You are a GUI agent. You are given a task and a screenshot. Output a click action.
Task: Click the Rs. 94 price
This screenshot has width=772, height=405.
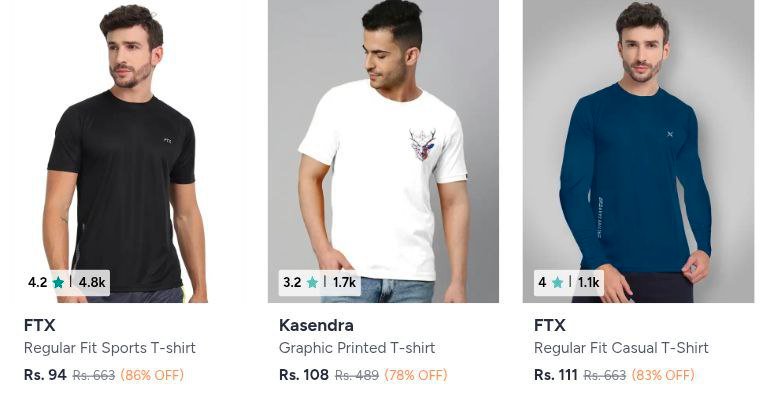[45, 375]
